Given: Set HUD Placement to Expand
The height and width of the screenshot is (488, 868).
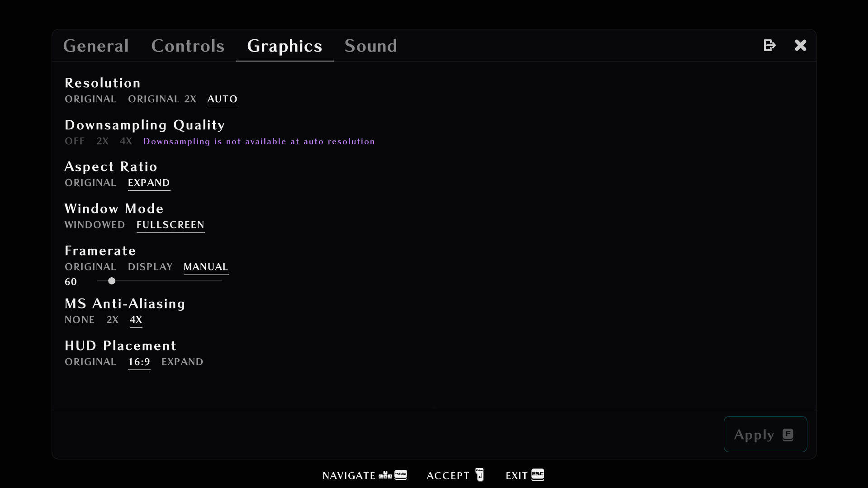Looking at the screenshot, I should (182, 362).
